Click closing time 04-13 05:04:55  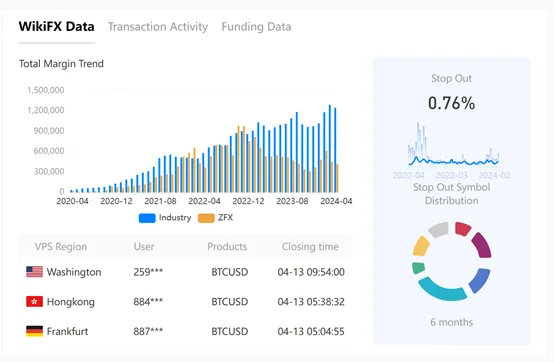(311, 331)
